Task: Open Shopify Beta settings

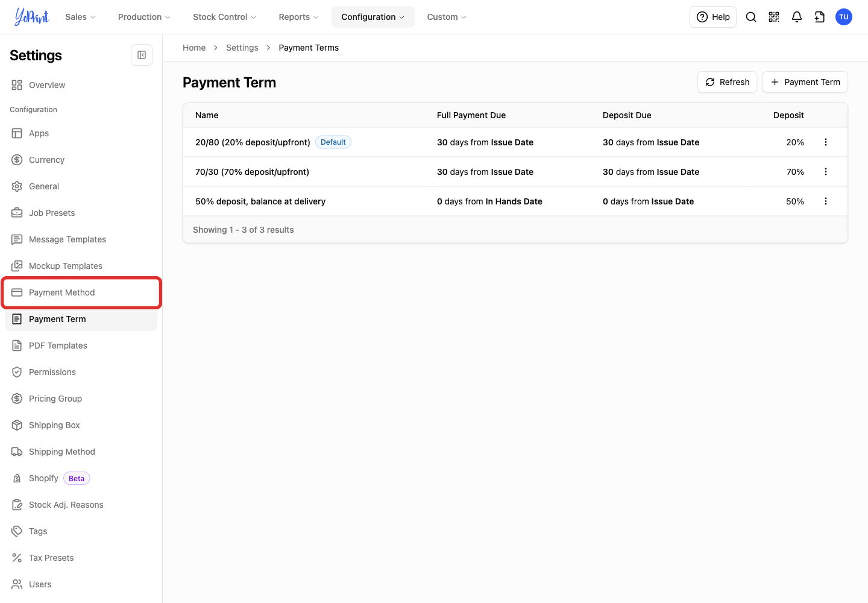Action: (81, 478)
